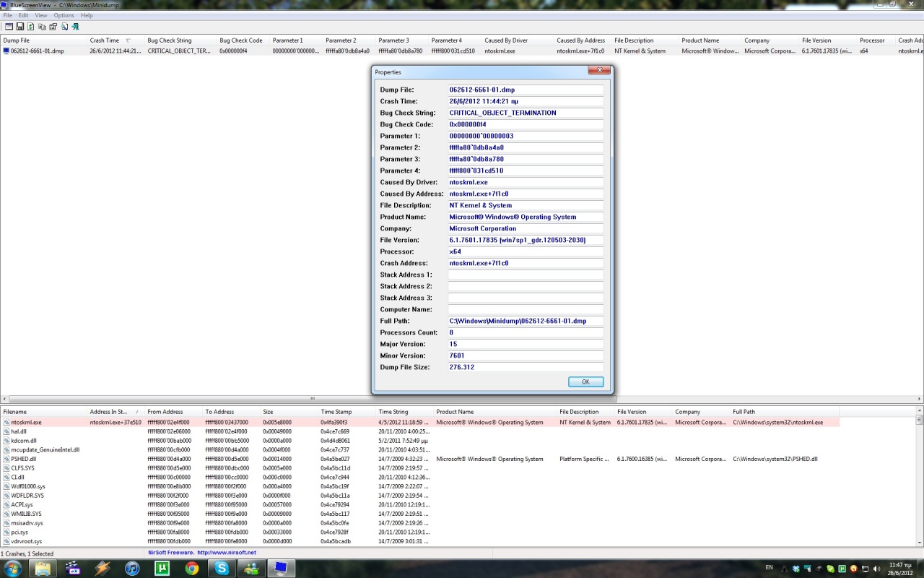Open uTorrent from the taskbar
This screenshot has height=578, width=924.
pyautogui.click(x=162, y=568)
